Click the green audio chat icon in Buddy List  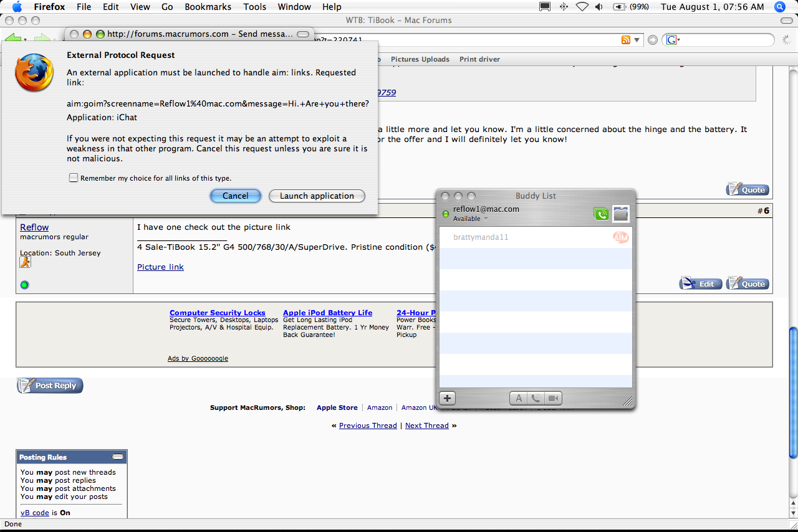(x=601, y=214)
